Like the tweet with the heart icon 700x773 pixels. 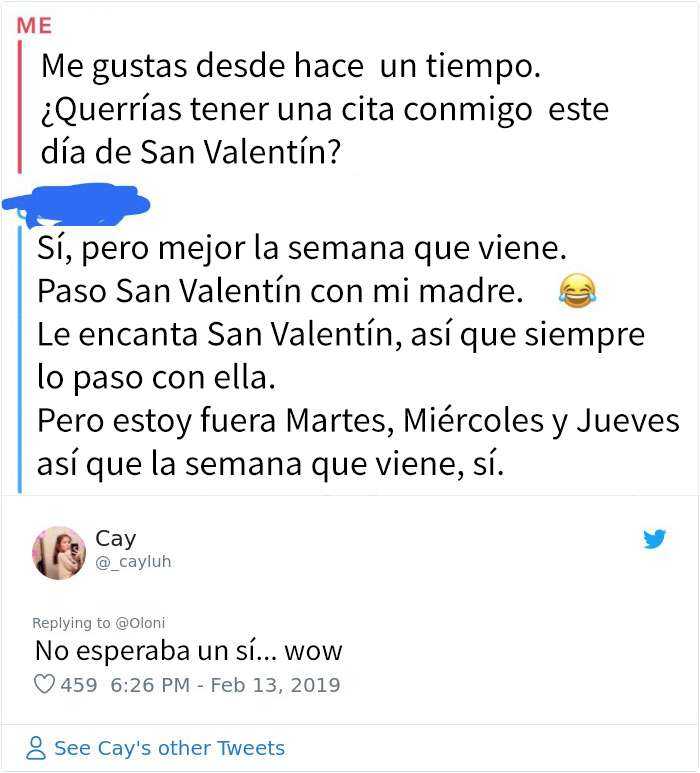point(44,685)
